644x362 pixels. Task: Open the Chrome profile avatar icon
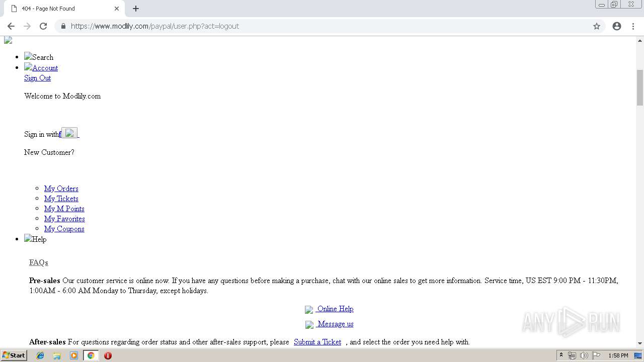(x=617, y=26)
